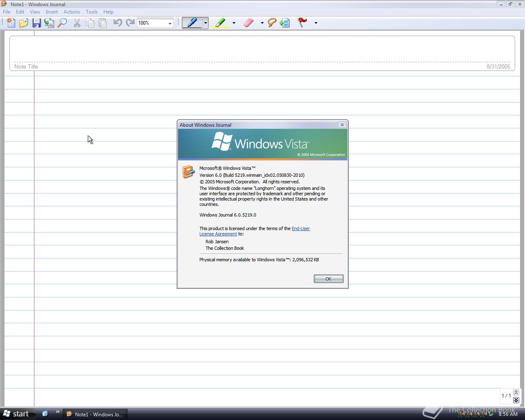Go to next page with down arrows
525x420 pixels.
(516, 400)
